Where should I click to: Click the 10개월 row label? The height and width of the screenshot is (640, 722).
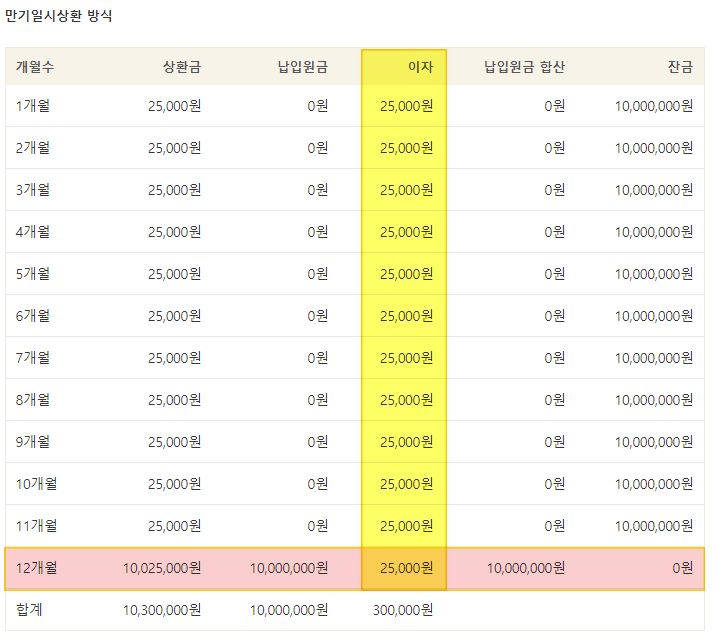36,484
